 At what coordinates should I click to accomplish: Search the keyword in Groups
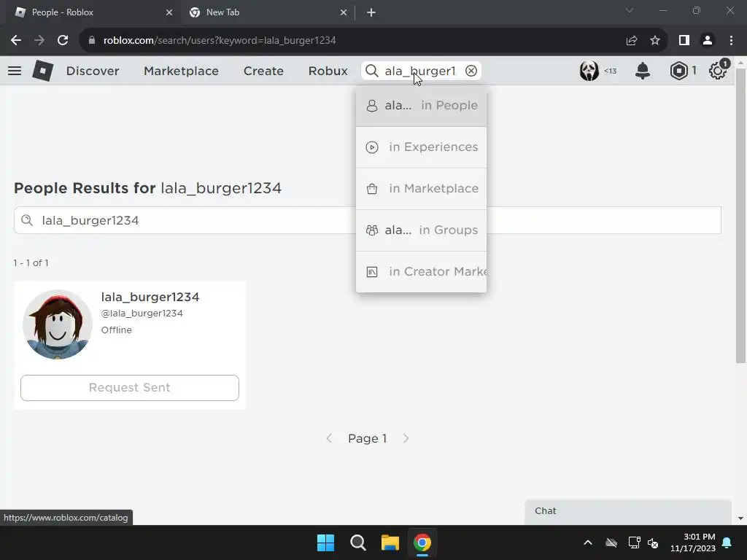tap(421, 230)
